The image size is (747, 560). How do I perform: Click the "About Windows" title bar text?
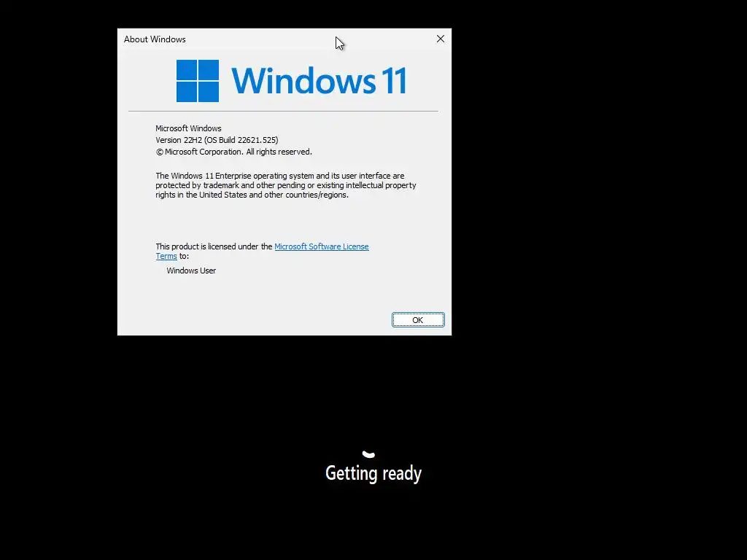[x=155, y=39]
